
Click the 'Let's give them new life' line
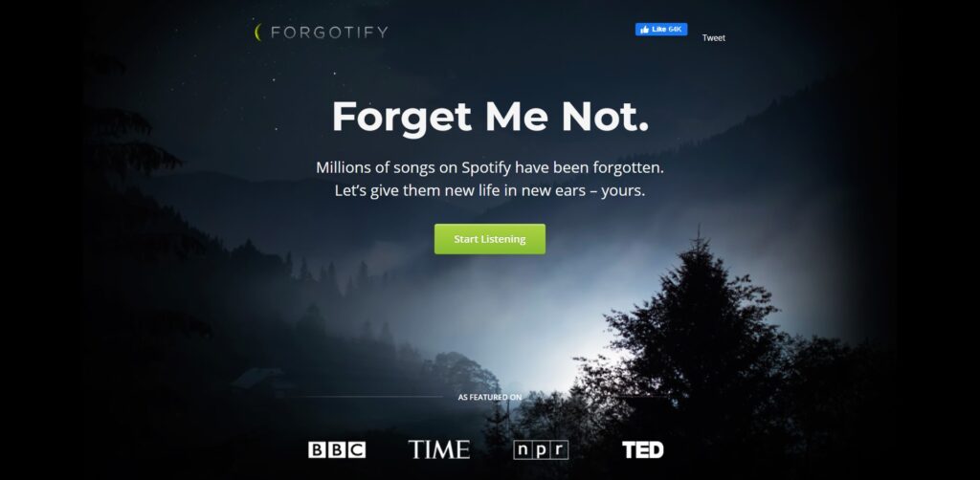[x=490, y=191]
